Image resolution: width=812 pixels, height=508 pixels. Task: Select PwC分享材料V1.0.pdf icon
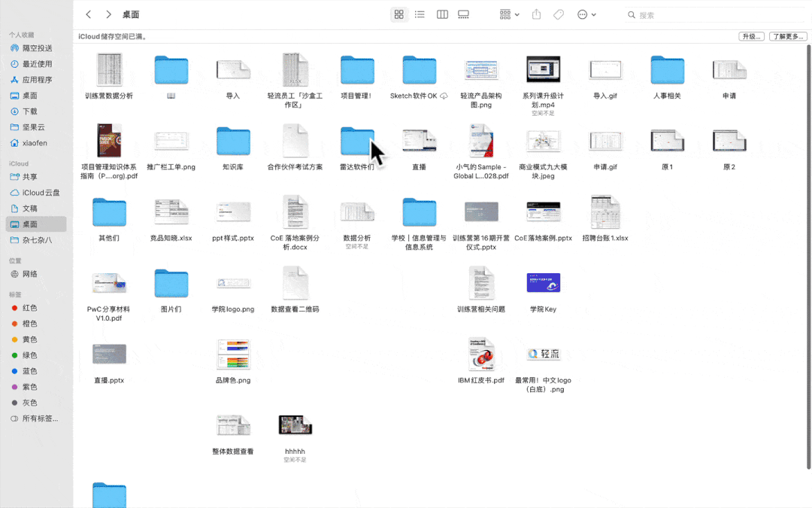[109, 283]
